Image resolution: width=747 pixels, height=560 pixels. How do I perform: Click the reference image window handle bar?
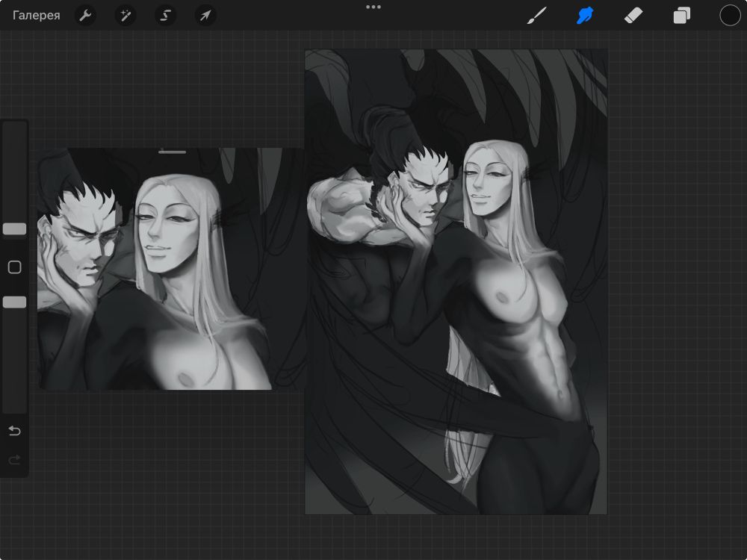(x=172, y=152)
